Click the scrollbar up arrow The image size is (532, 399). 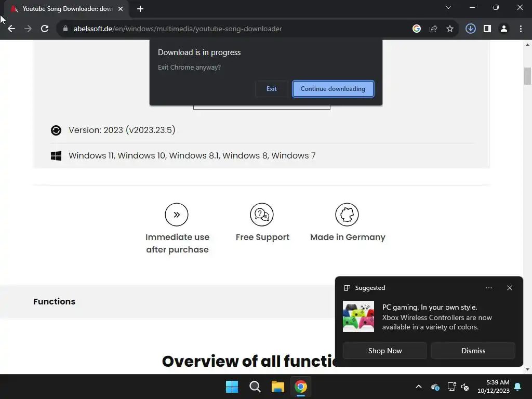(527, 45)
